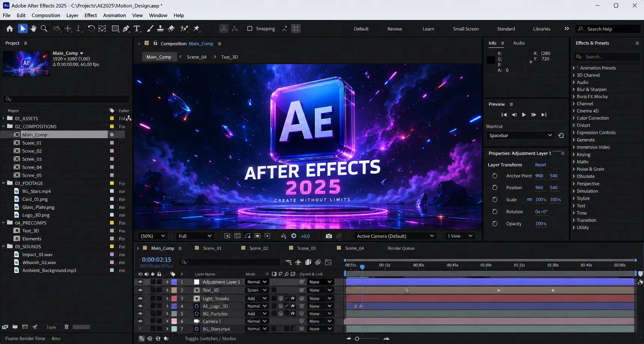This screenshot has height=344, width=644.
Task: Toggle scale constrain proportions link
Action: (x=529, y=200)
